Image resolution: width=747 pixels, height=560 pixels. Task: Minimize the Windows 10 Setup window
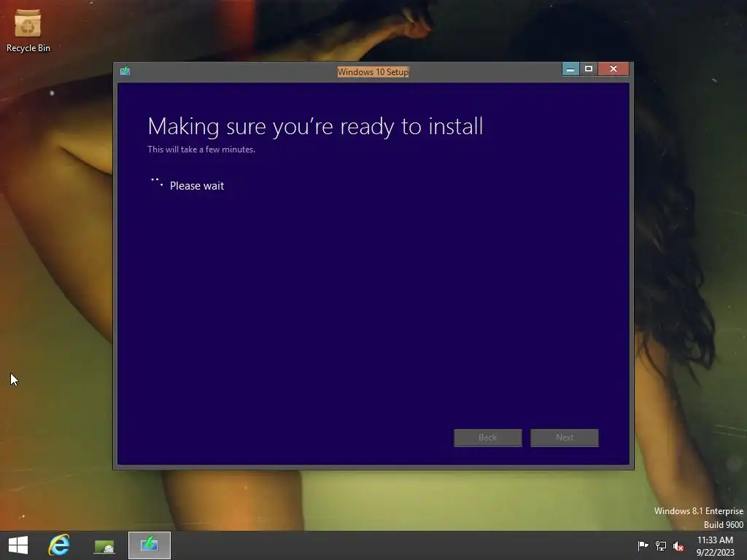[570, 69]
